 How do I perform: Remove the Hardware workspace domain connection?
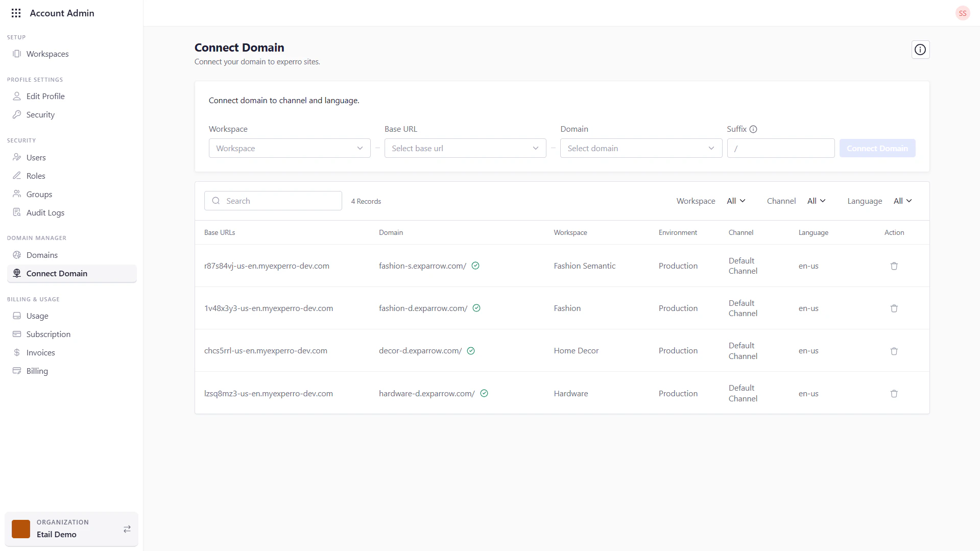pos(894,394)
